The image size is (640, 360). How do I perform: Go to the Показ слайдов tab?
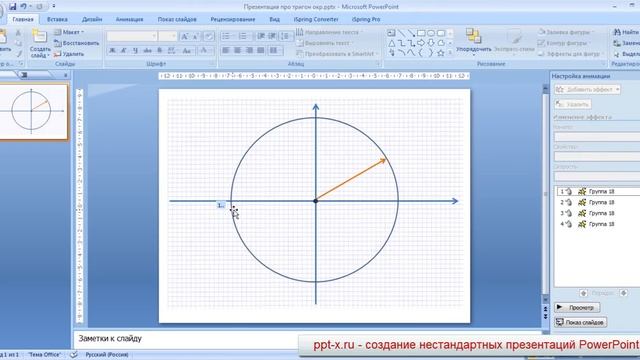pyautogui.click(x=177, y=19)
